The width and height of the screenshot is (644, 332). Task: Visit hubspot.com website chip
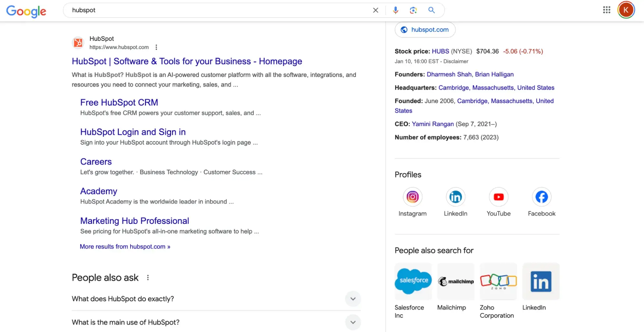[425, 30]
